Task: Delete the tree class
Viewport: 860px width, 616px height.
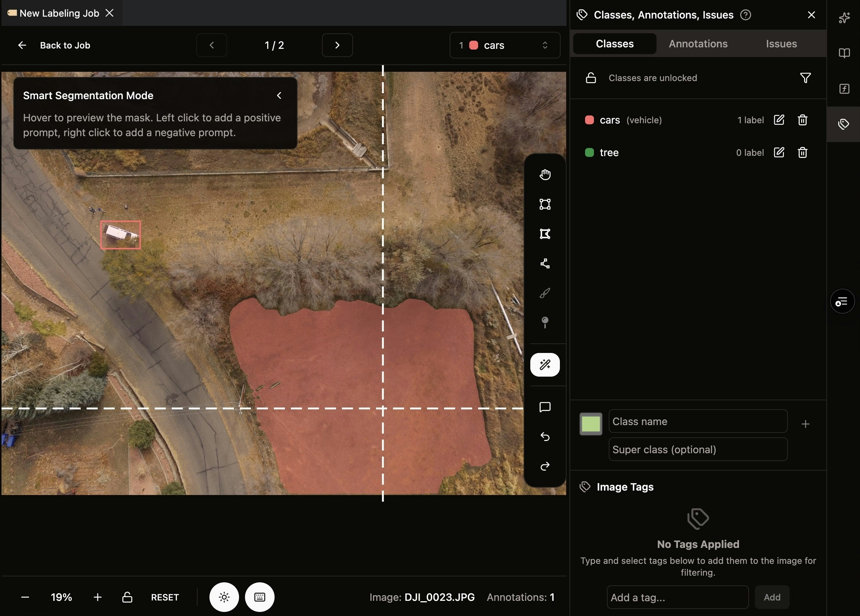Action: coord(802,152)
